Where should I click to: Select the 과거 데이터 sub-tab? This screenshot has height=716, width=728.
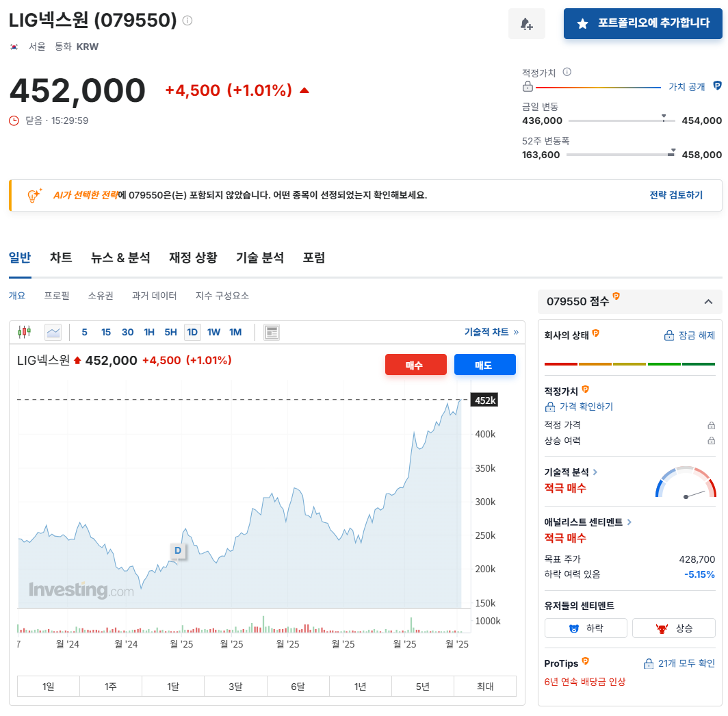[x=154, y=296]
